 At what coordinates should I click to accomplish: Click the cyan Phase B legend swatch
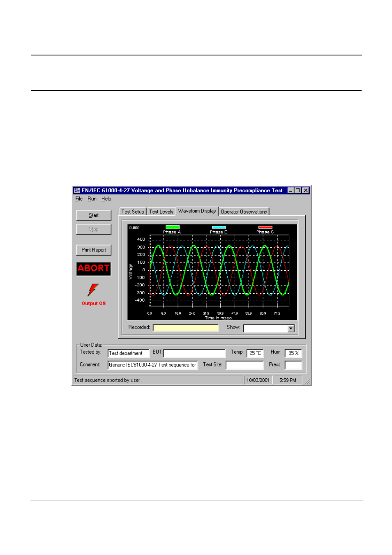click(x=219, y=227)
